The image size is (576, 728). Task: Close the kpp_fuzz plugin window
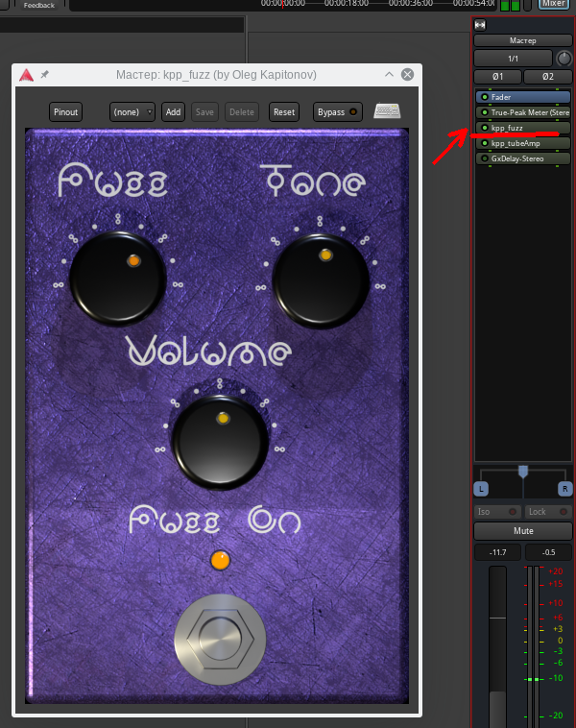point(407,74)
